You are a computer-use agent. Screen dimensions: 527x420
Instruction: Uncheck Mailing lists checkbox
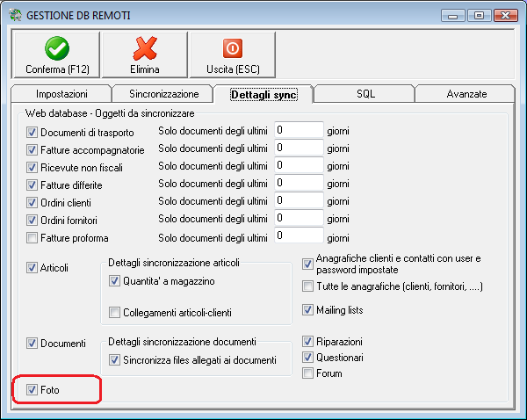307,309
